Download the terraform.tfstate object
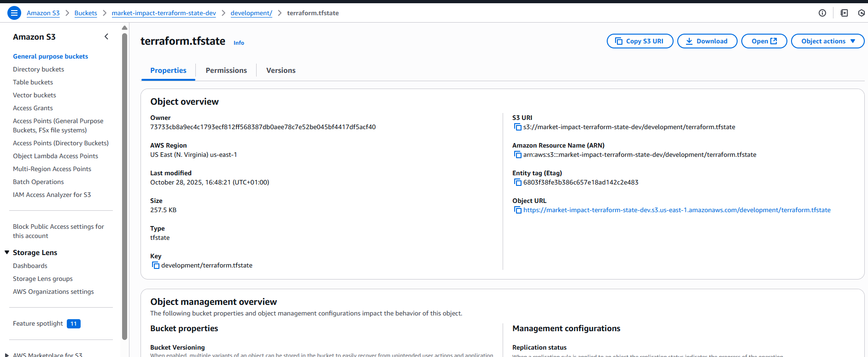This screenshot has height=357, width=868. pyautogui.click(x=707, y=41)
